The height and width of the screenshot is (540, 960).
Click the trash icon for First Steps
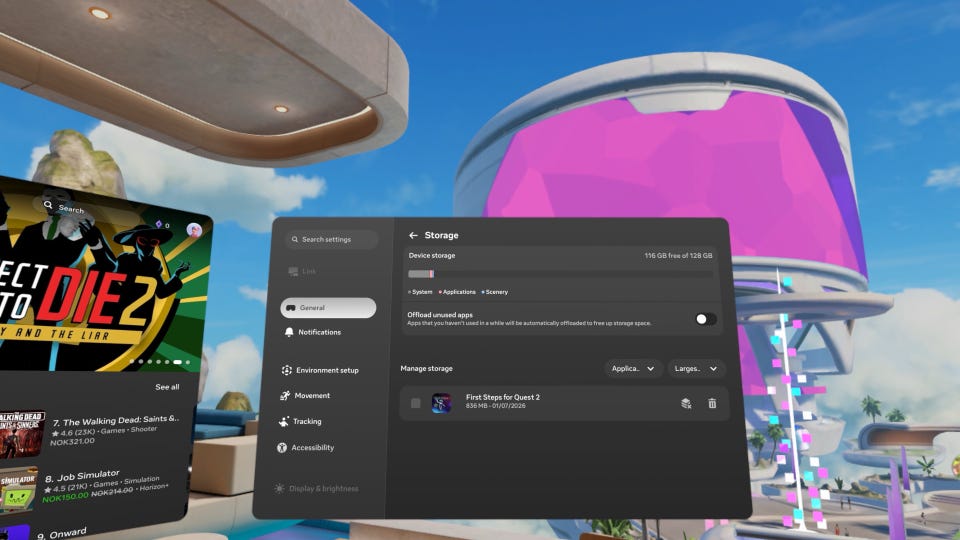tap(712, 403)
